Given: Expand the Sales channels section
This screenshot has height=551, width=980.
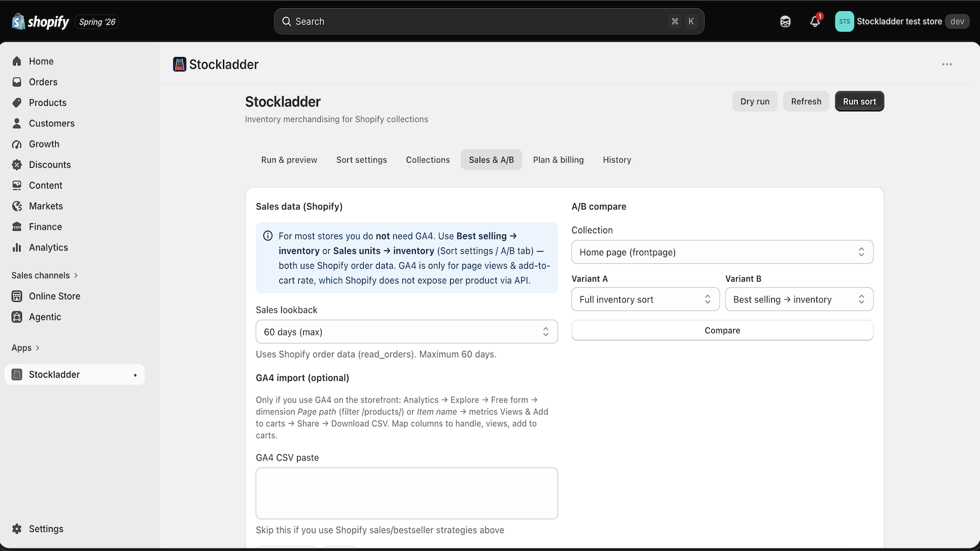Looking at the screenshot, I should 45,275.
